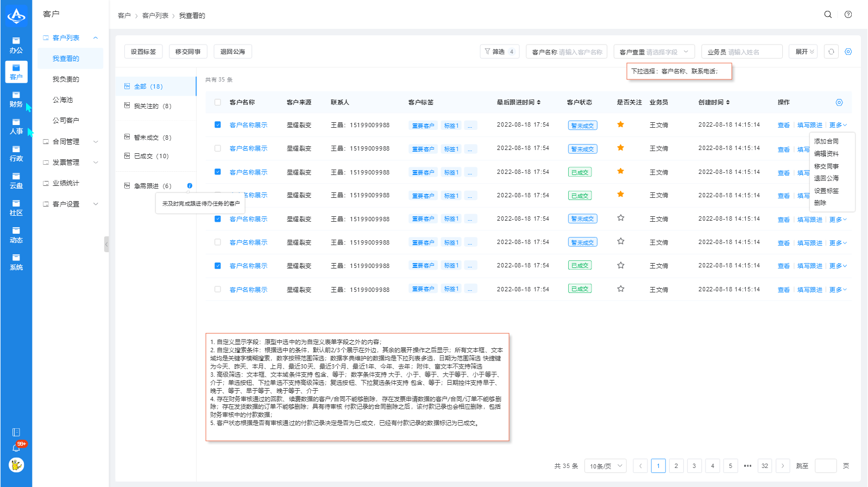This screenshot has height=487, width=868.
Task: Go to the 人事 module
Action: coord(16,127)
